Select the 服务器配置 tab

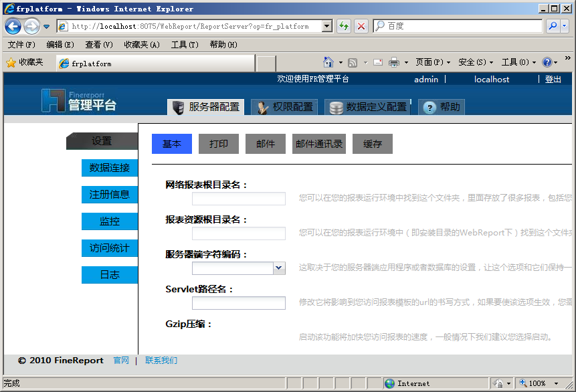coord(206,107)
